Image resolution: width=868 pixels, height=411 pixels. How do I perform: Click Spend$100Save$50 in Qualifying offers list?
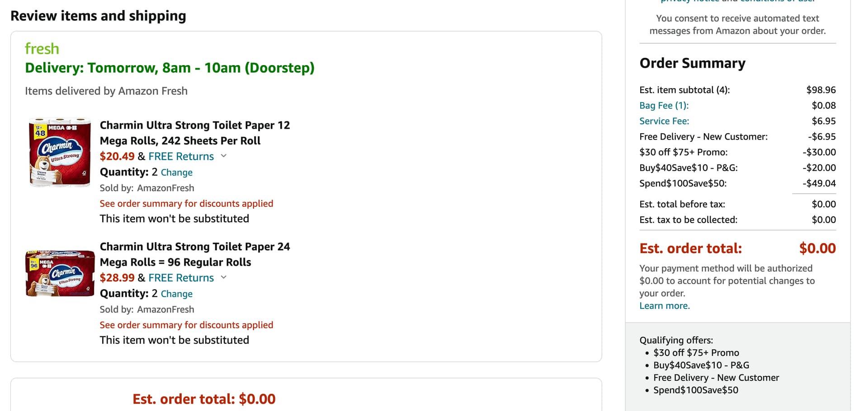[695, 390]
